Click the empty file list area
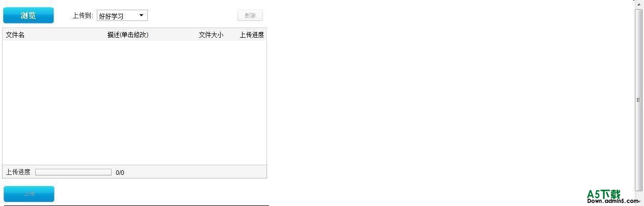 [x=135, y=102]
